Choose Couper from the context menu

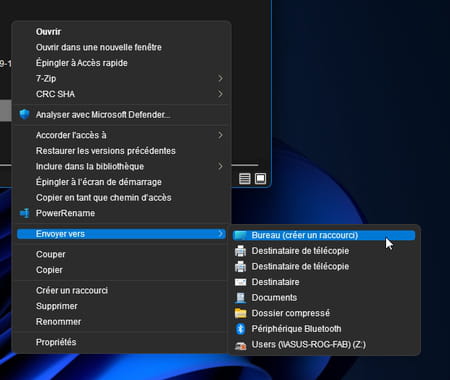click(122, 254)
